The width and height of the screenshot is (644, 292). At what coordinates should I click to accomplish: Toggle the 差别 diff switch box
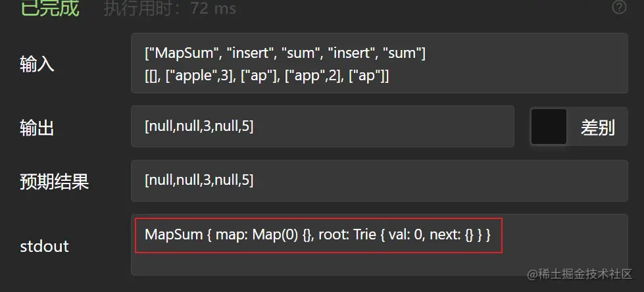[x=549, y=127]
